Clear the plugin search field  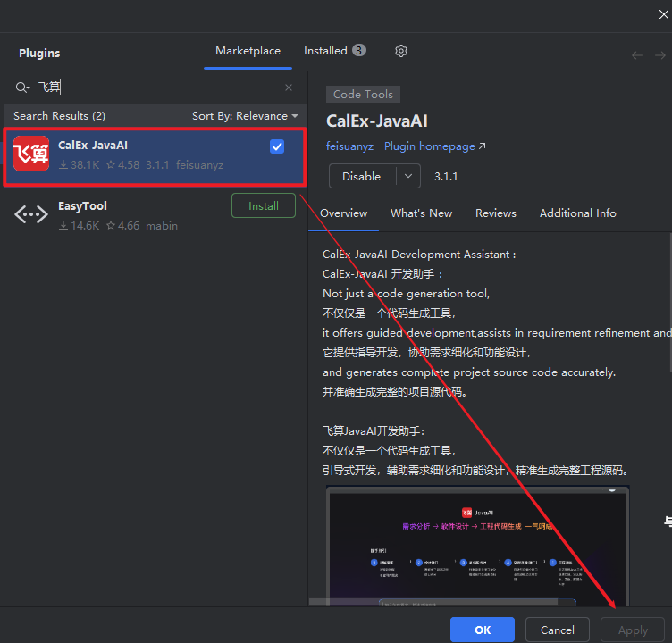click(x=289, y=88)
